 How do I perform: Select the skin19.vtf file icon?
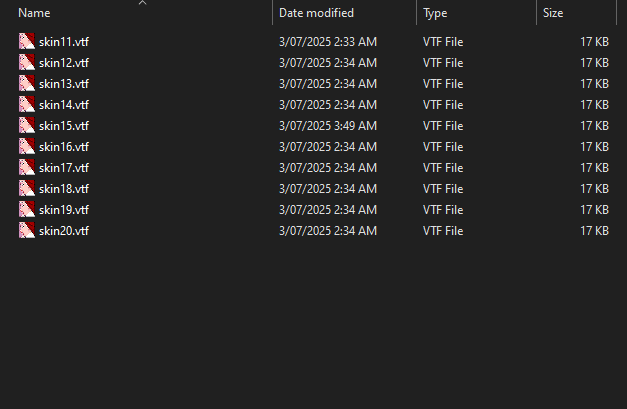pyautogui.click(x=26, y=210)
